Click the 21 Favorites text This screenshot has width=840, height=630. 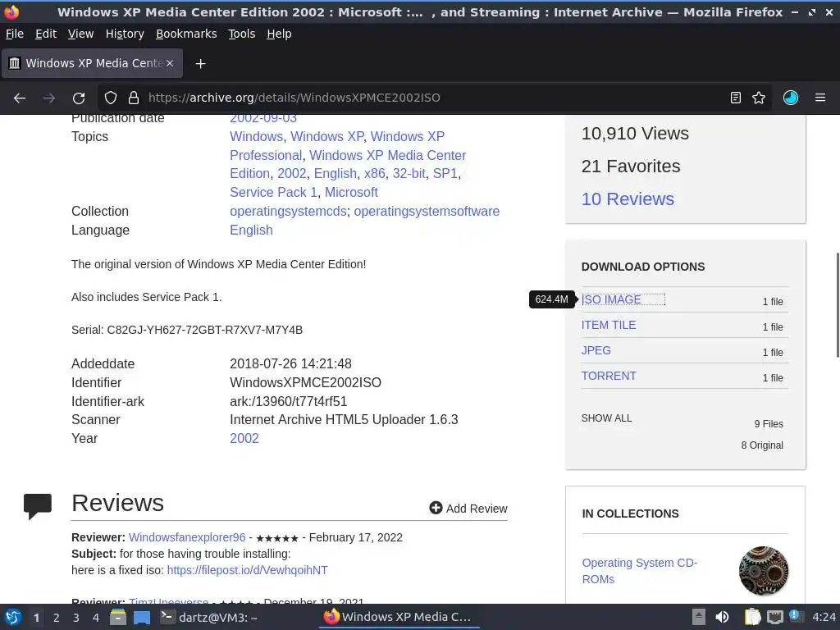(631, 166)
